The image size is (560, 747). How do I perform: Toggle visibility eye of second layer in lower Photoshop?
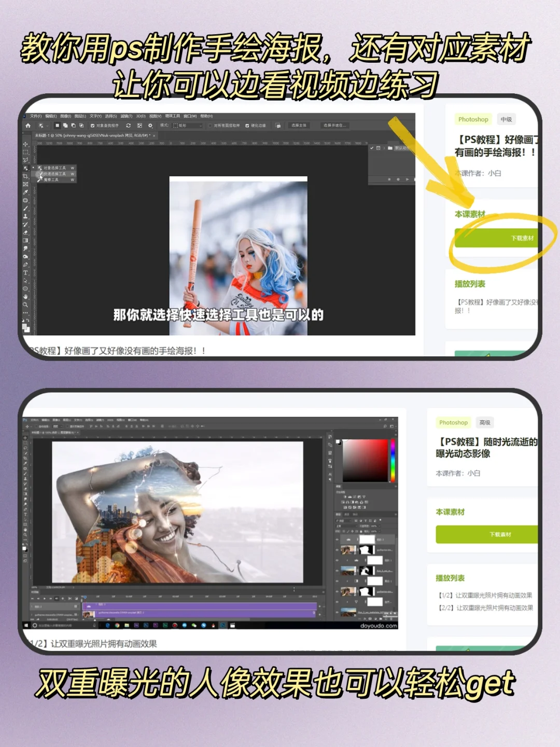pos(337,550)
